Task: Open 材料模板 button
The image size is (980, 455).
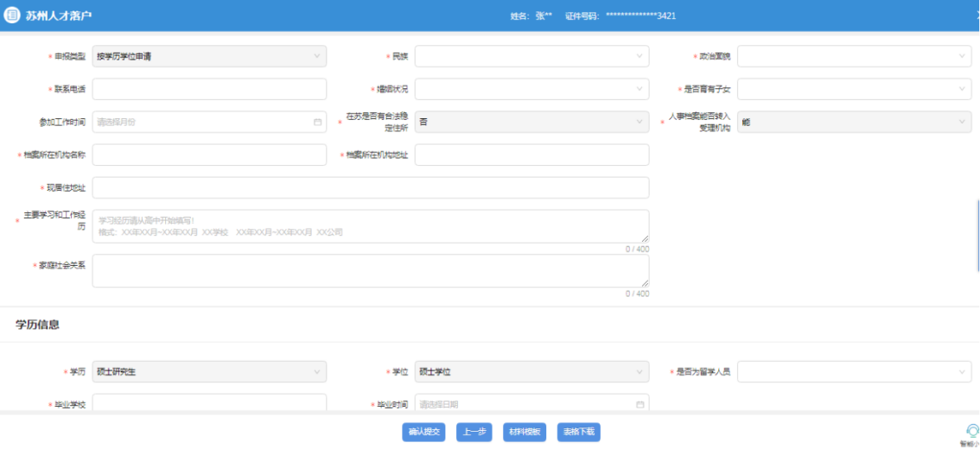Action: click(x=525, y=433)
